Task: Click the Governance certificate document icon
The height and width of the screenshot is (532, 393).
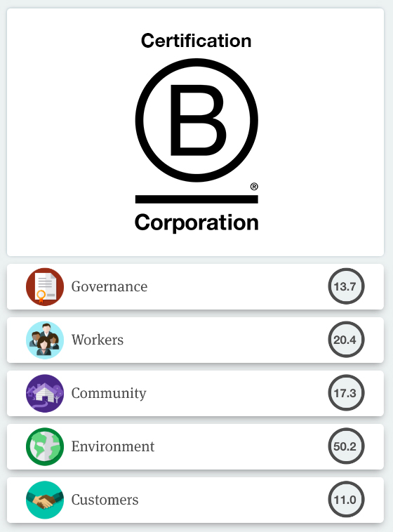Action: (x=45, y=286)
